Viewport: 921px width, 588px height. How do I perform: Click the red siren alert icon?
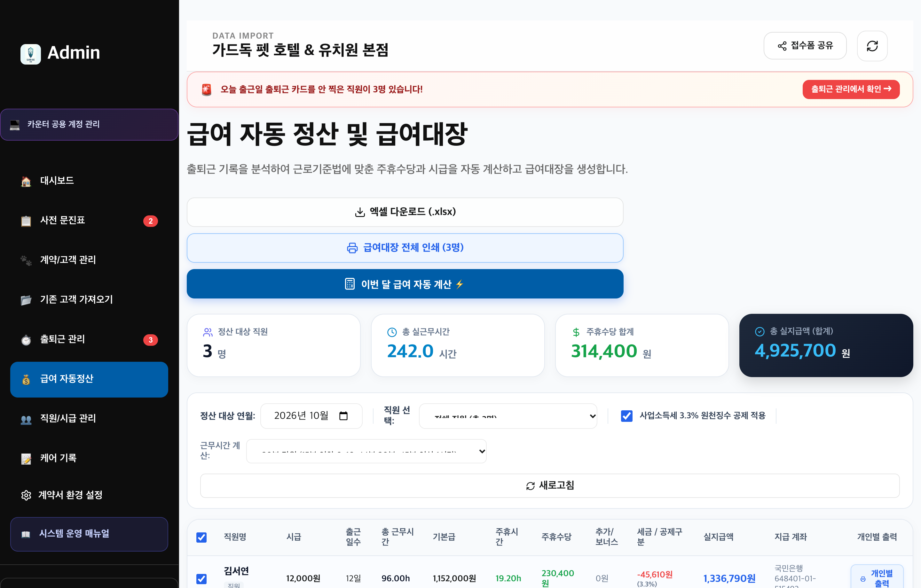click(x=207, y=90)
